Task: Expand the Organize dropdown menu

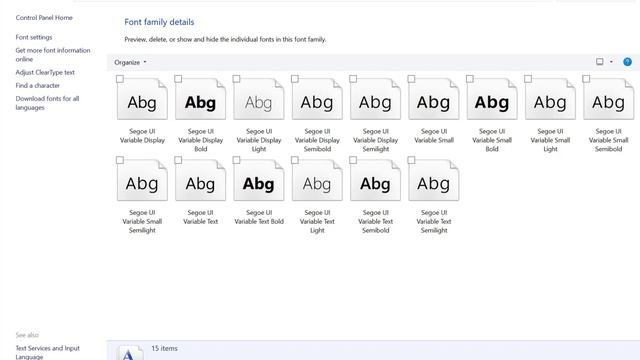Action: coord(130,62)
